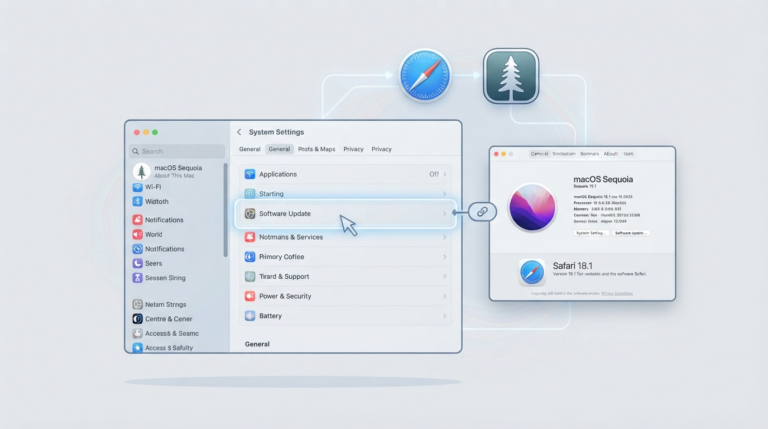The width and height of the screenshot is (768, 429).
Task: Click the large Safari compass icon above the windows
Action: pos(425,75)
